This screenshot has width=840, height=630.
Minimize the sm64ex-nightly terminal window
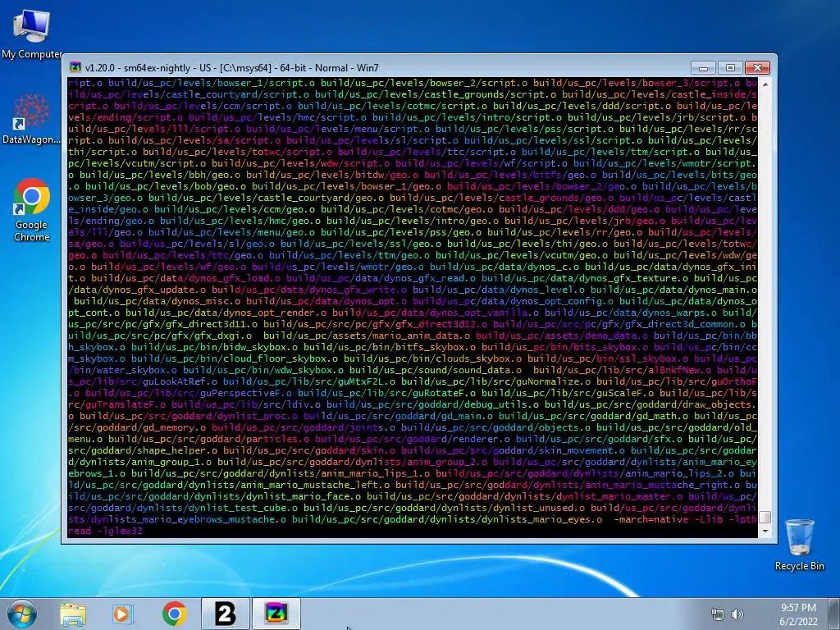[703, 67]
